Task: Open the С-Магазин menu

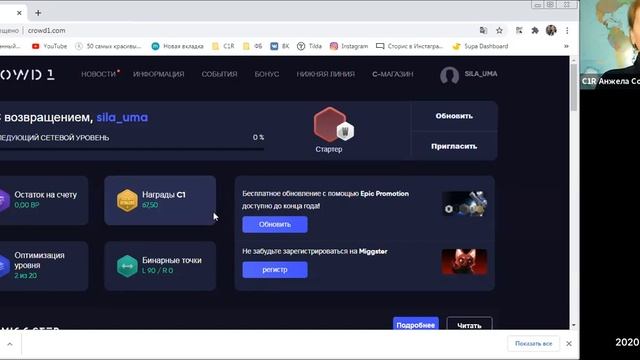Action: coord(393,74)
